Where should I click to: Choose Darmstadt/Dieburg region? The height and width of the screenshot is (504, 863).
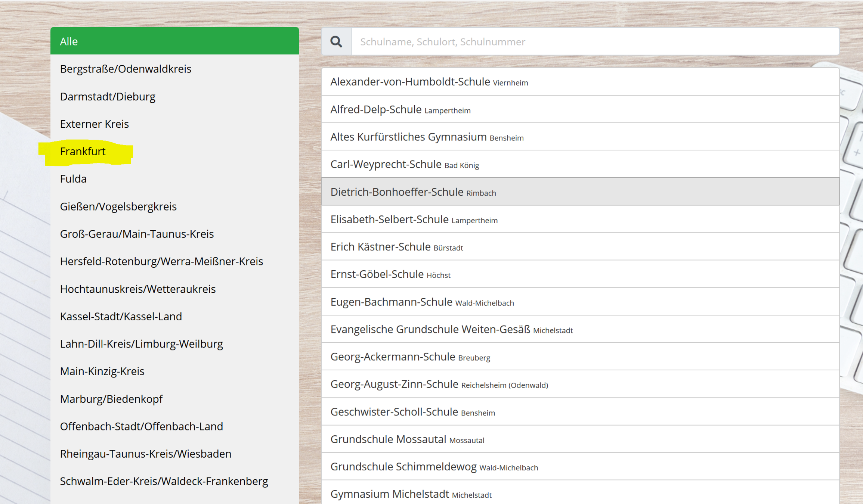click(108, 97)
